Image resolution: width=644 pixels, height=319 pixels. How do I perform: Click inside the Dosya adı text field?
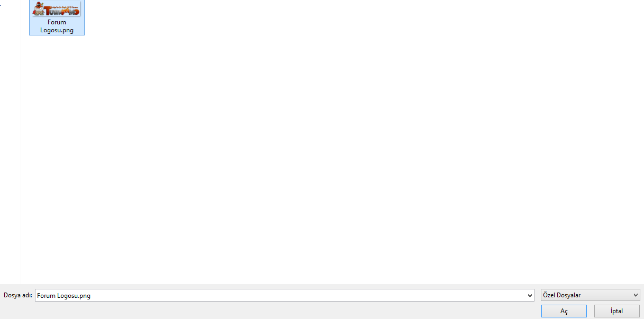coord(284,295)
